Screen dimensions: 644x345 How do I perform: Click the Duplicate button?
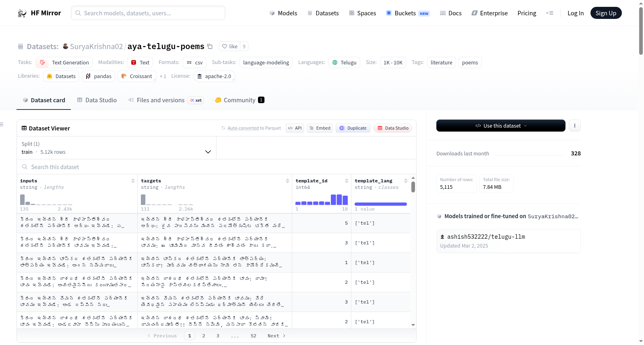tap(353, 128)
